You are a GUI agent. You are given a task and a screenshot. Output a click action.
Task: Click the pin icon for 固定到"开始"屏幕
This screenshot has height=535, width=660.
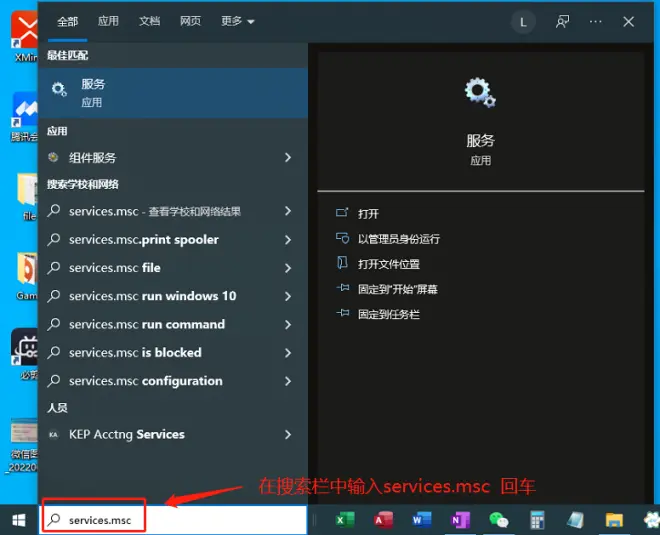(343, 288)
